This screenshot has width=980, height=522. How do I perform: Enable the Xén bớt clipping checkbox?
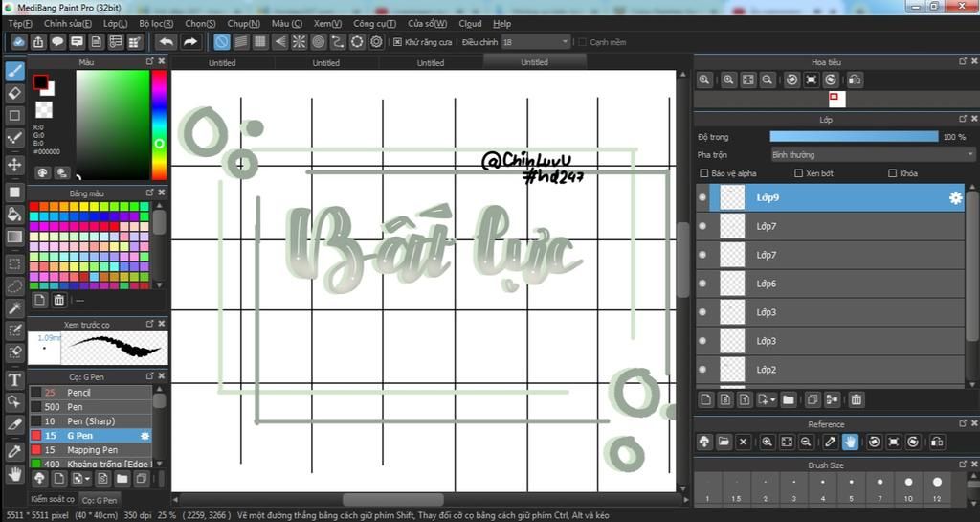coord(798,173)
